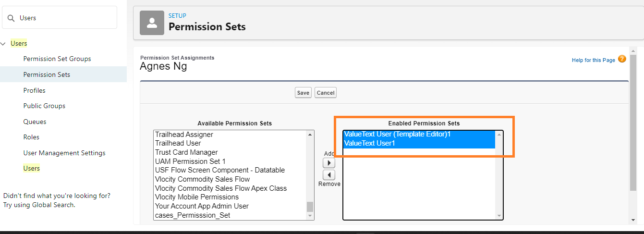Click the page vertical scrollbar thumb
This screenshot has width=644, height=234.
(x=633, y=123)
